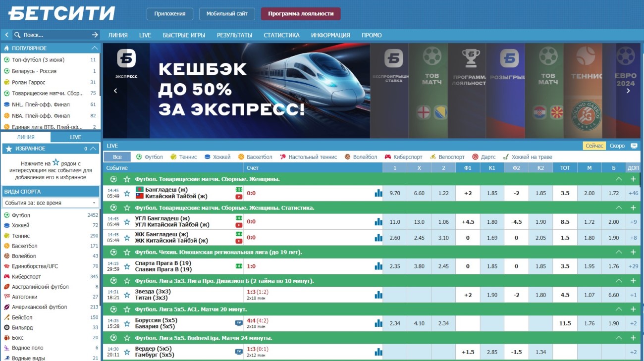Open БЫСТРЫЕ ИГРЫ menu item
644x361 pixels.
pyautogui.click(x=184, y=35)
